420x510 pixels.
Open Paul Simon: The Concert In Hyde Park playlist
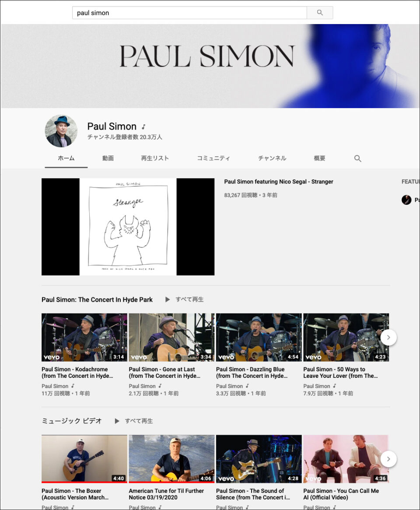[x=97, y=299]
